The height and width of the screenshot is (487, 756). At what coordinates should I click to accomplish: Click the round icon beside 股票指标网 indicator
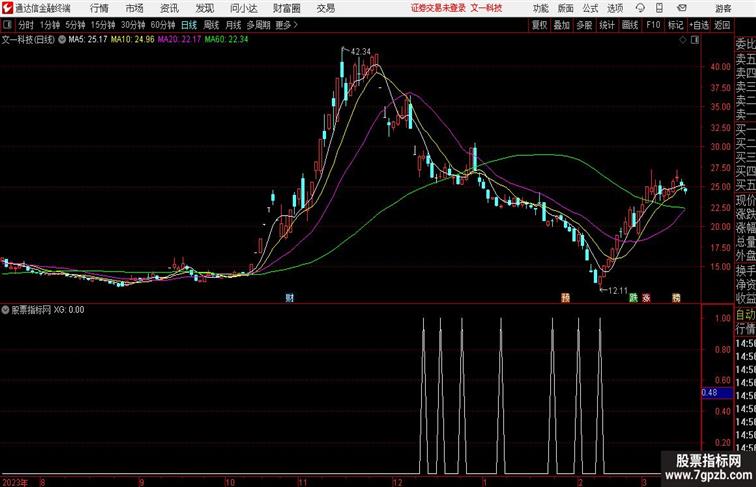pyautogui.click(x=5, y=310)
